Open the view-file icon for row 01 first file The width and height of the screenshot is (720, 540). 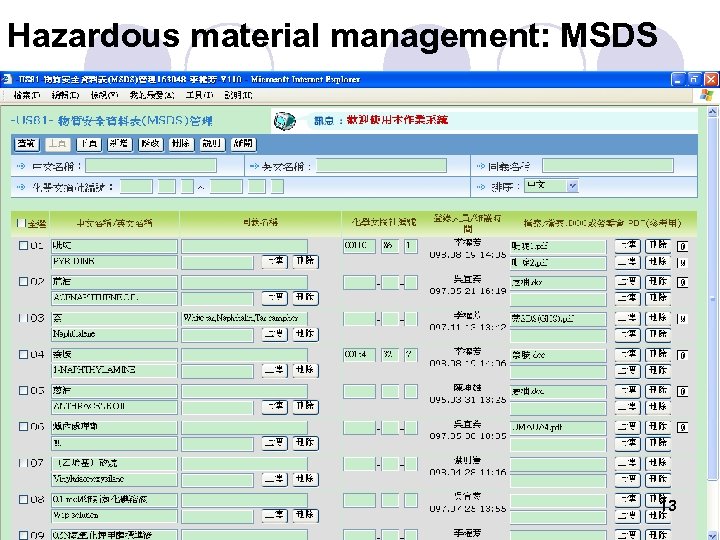tap(682, 247)
